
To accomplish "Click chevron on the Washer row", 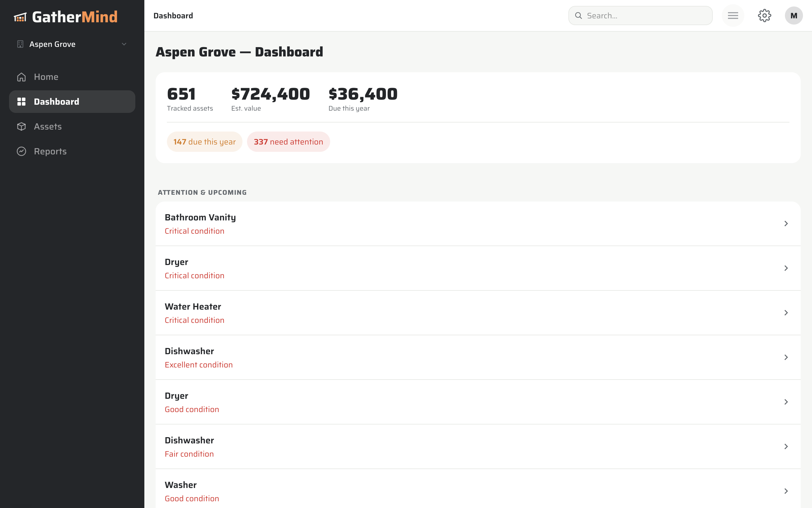I will [x=786, y=491].
